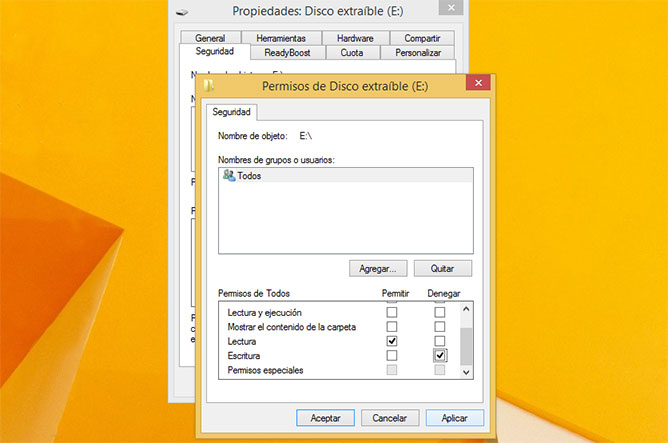Close the Permisos de Disco extraíble dialog

[x=478, y=83]
